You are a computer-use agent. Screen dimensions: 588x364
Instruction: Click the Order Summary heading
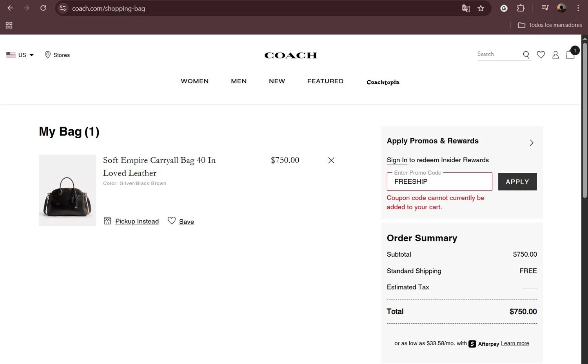pos(422,238)
